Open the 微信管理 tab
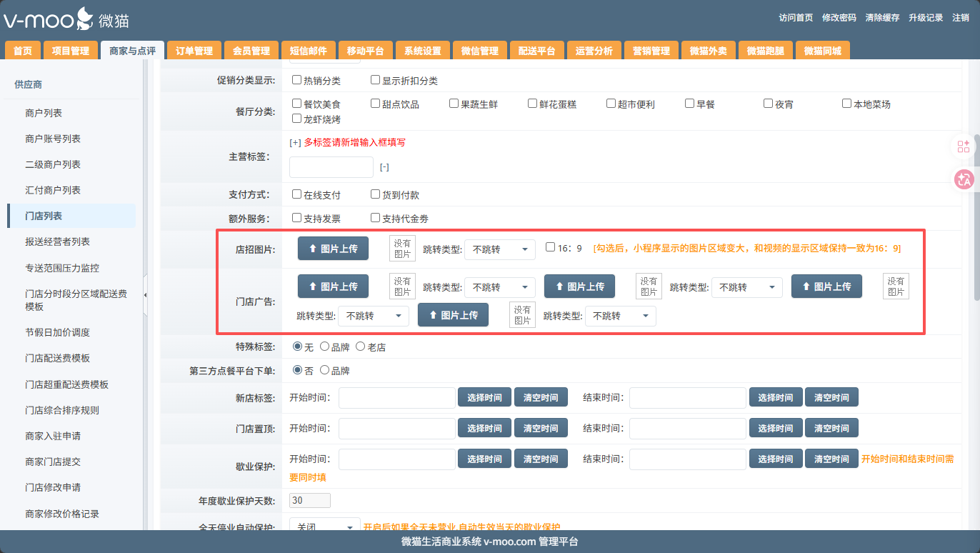This screenshot has width=980, height=553. 479,51
